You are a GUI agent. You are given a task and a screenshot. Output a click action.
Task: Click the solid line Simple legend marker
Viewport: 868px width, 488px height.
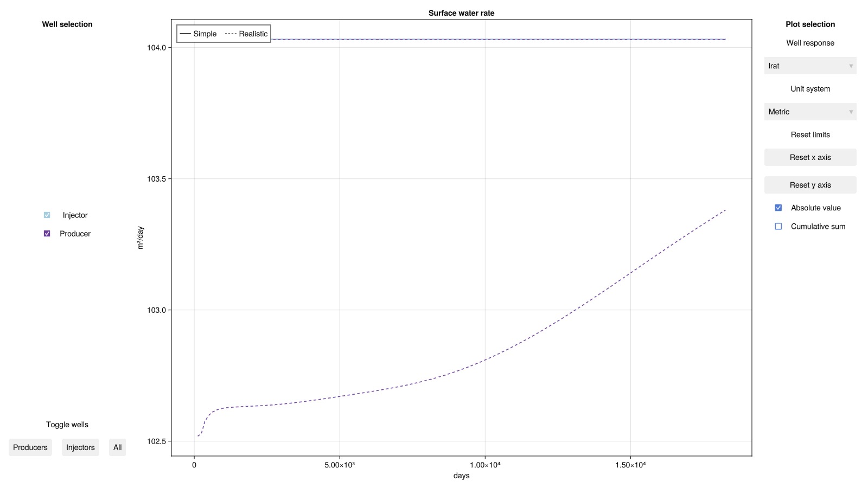(185, 34)
